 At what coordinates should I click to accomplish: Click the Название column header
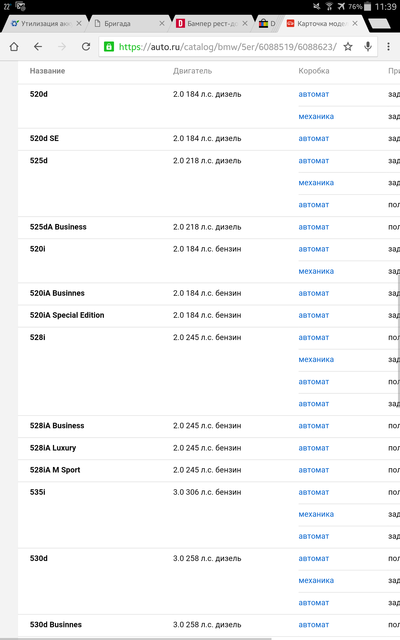(47, 71)
